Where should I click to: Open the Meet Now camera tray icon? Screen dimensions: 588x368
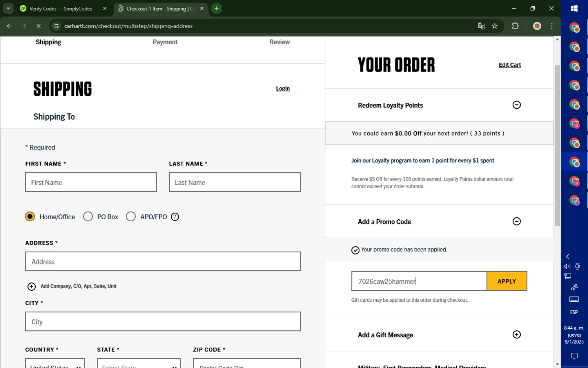coord(578,266)
